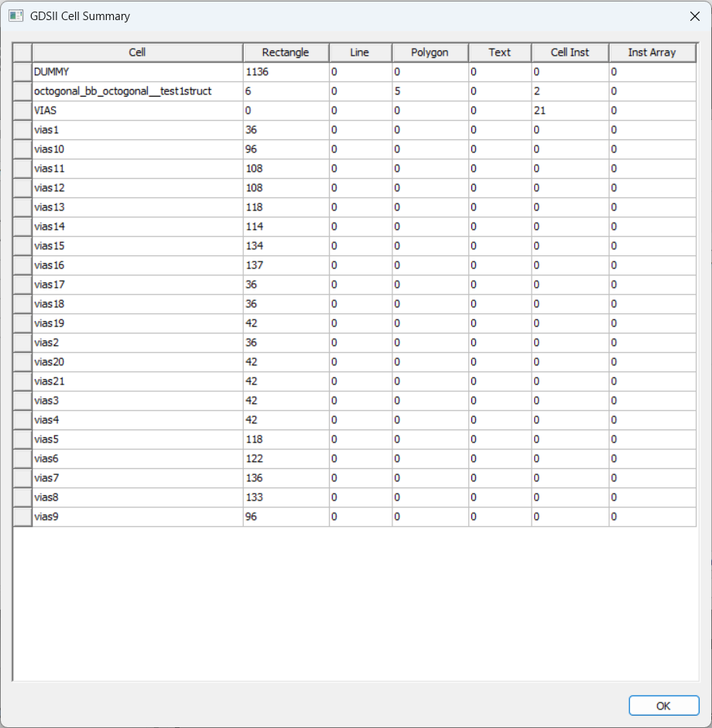This screenshot has width=712, height=728.
Task: Click the Polygon column header
Action: coord(430,52)
